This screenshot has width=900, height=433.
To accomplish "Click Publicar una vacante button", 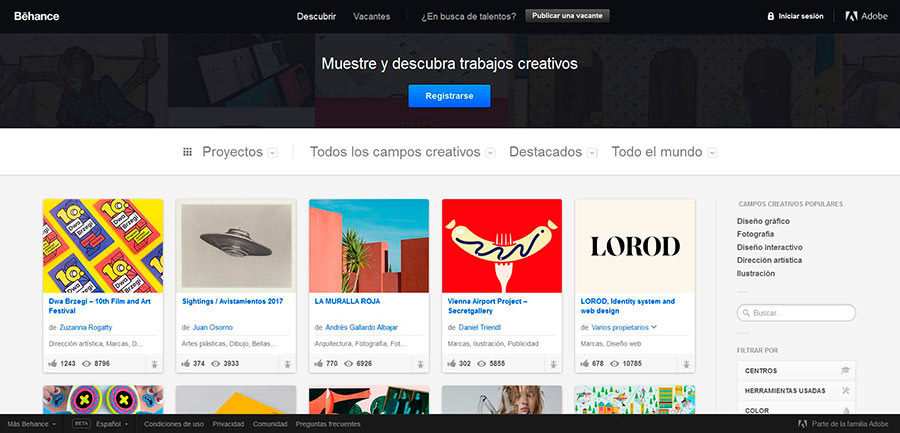I will point(567,16).
